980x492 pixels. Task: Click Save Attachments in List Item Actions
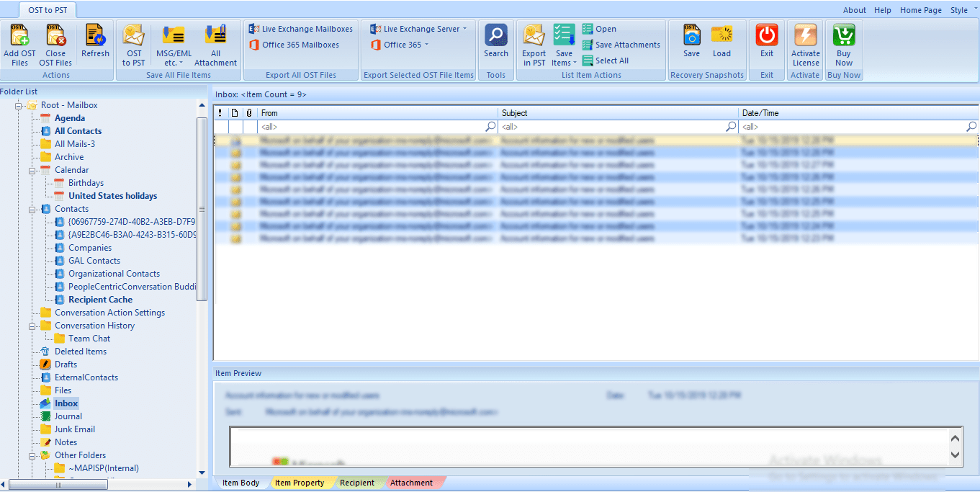point(621,45)
